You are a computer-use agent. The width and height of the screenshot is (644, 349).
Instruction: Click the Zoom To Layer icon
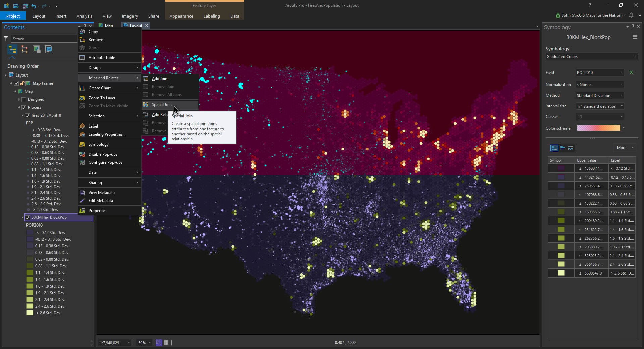pos(82,98)
